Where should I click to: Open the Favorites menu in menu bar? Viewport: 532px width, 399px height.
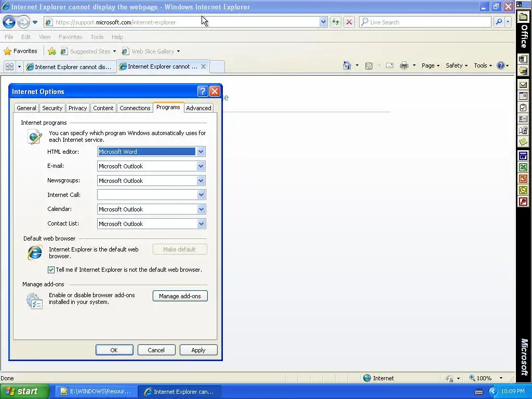(70, 37)
